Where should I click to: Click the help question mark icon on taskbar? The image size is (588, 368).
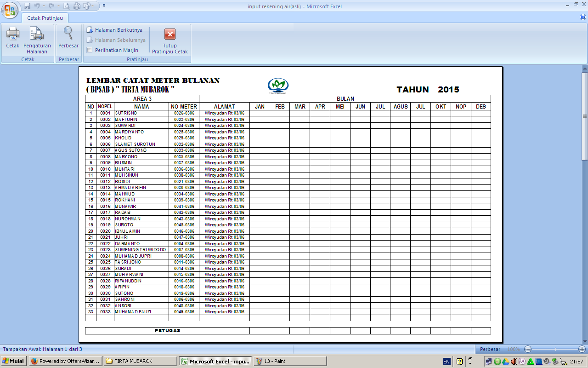coord(459,362)
